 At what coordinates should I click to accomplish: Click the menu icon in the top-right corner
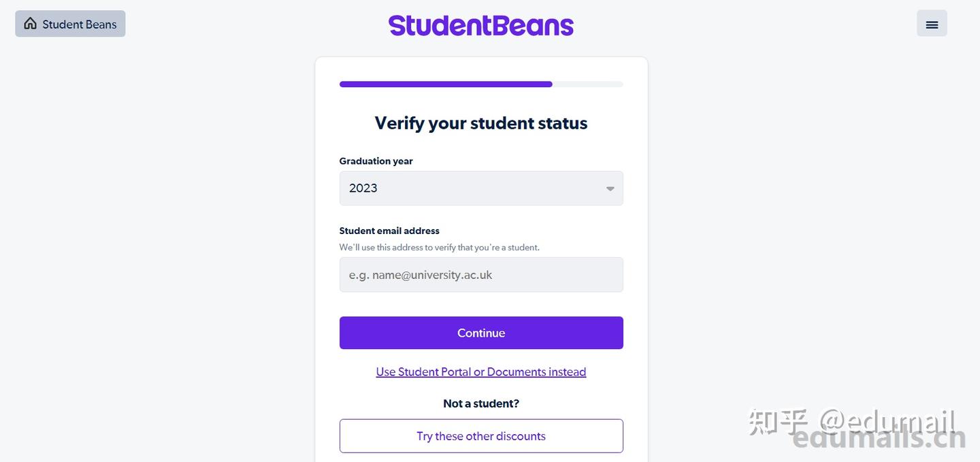931,23
